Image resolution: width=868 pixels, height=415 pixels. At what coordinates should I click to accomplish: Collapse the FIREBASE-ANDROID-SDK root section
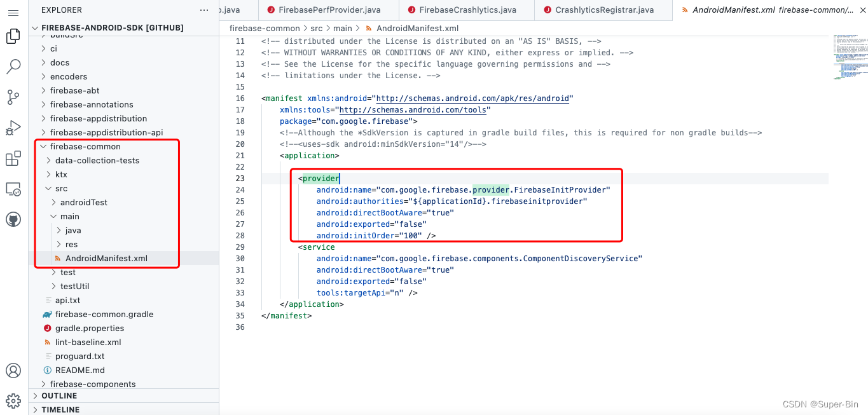pyautogui.click(x=124, y=28)
